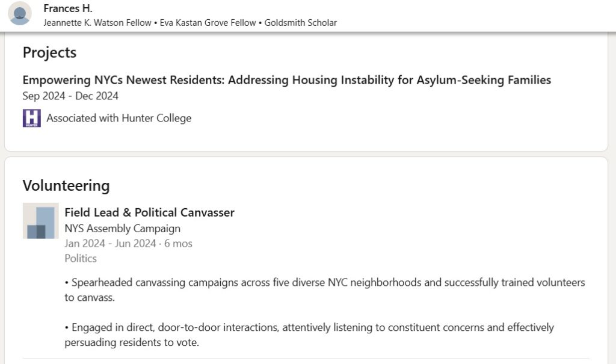Screen dimensions: 616x364
Task: Select the Associated with Hunter College link
Action: (x=119, y=118)
